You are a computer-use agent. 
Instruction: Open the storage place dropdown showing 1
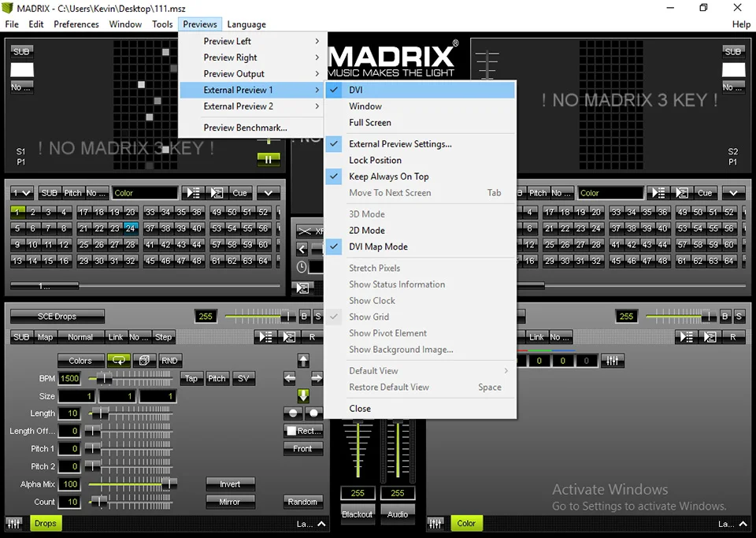tap(21, 192)
